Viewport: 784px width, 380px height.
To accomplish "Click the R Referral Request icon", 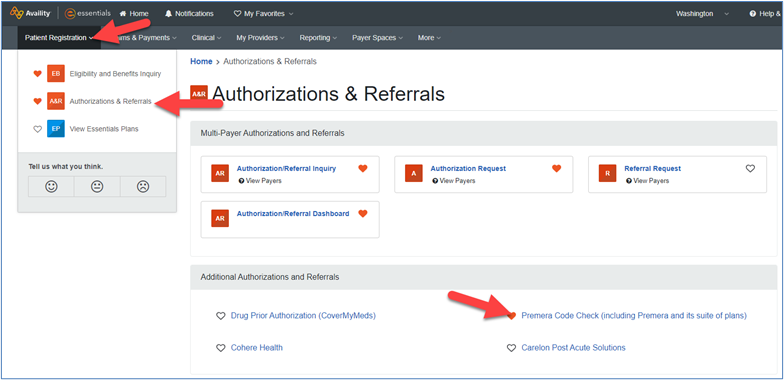I will 608,173.
